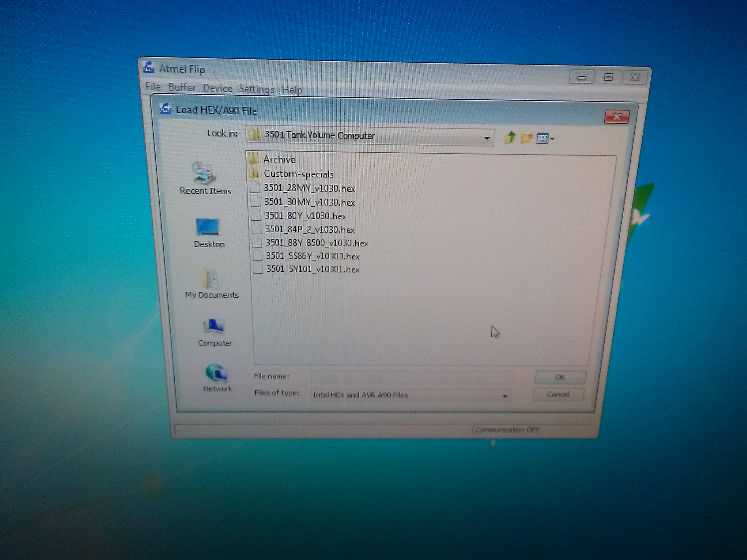Close the Load HEX/A90 File dialog

pos(617,117)
